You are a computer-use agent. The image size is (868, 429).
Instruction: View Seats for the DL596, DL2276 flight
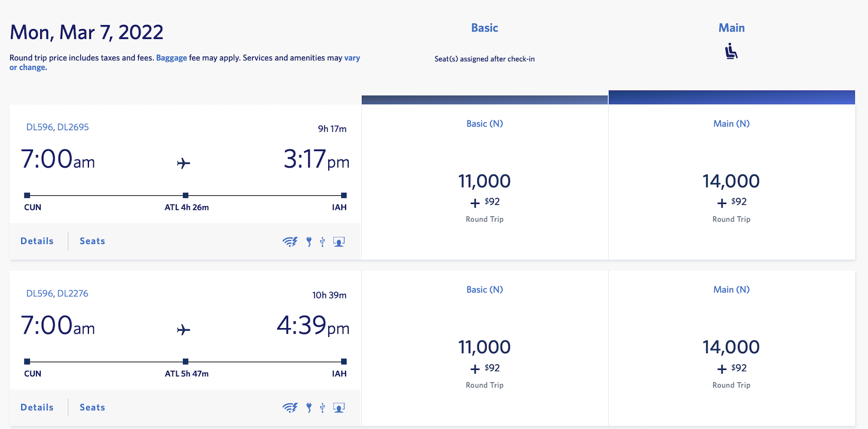(92, 407)
